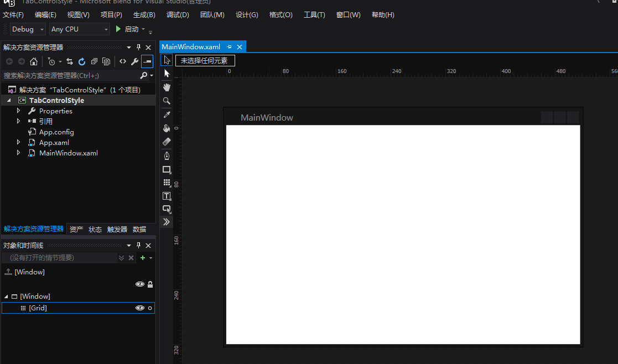Focus the Solution Explorer search field
618x364 pixels.
pos(71,75)
